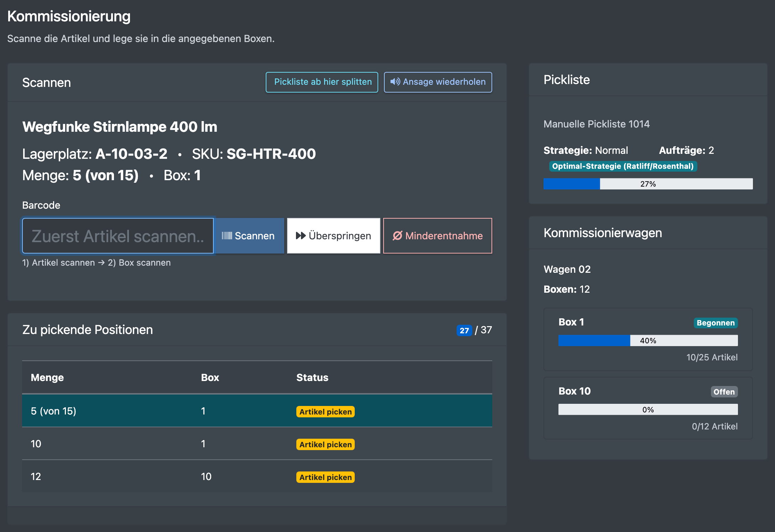Viewport: 775px width, 532px height.
Task: Select the row with Menge 5 (von 15)
Action: pos(257,411)
